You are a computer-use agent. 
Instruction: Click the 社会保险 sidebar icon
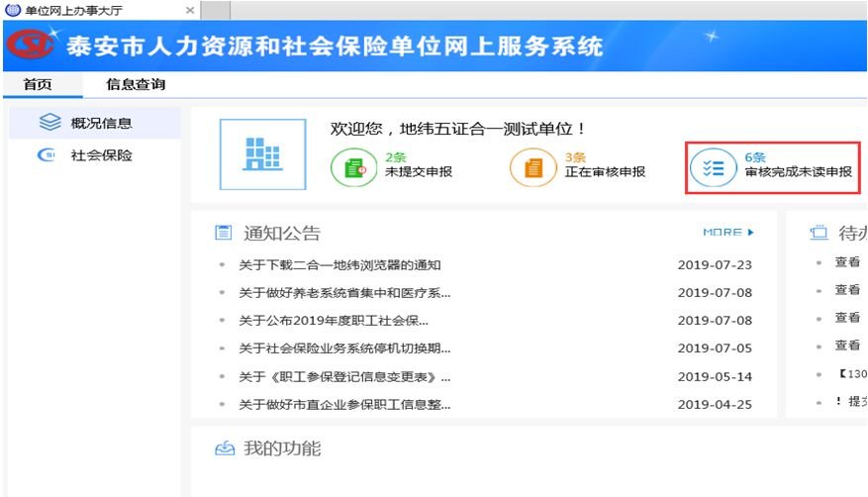point(46,155)
